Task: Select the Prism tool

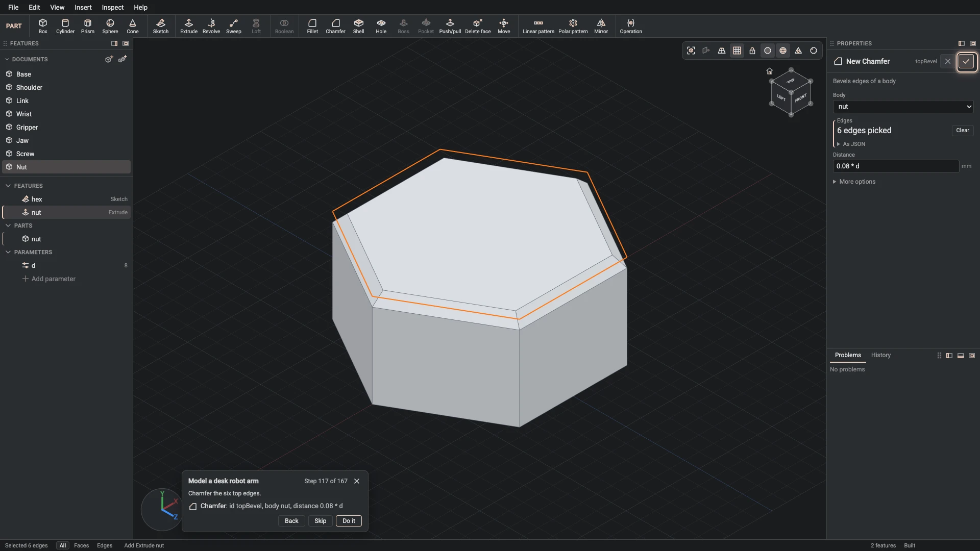Action: coord(88,26)
